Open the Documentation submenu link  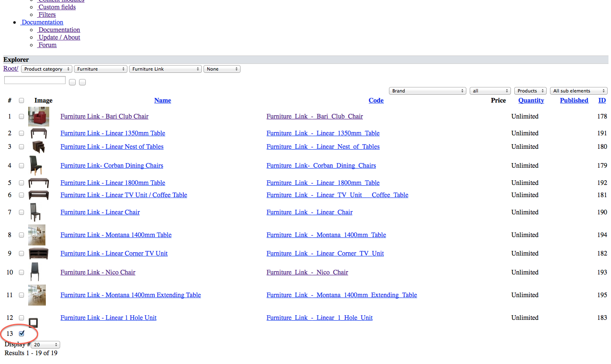[59, 30]
